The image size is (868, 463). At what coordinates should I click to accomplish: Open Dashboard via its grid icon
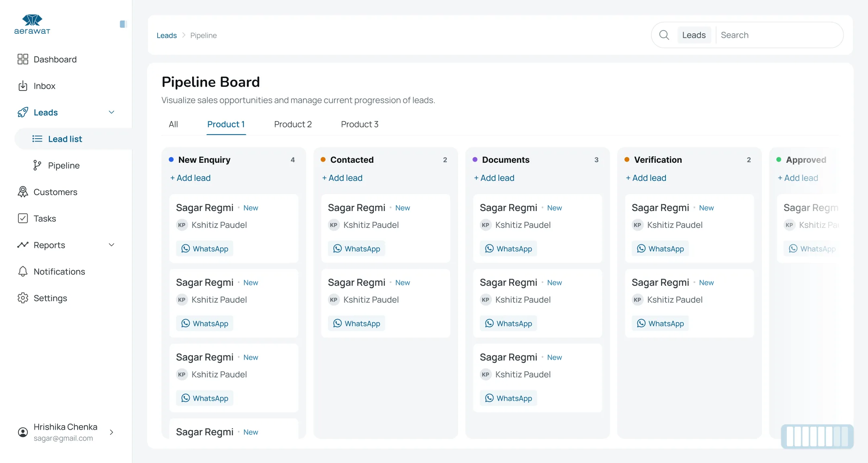23,59
